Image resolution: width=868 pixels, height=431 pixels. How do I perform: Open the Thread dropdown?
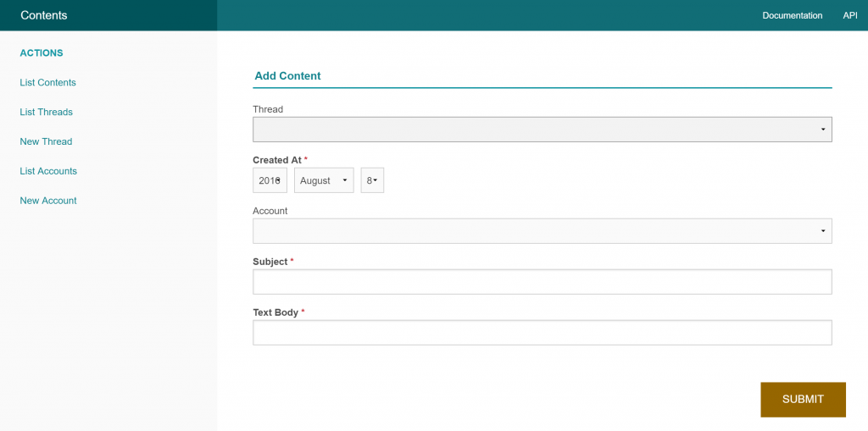[x=542, y=130]
